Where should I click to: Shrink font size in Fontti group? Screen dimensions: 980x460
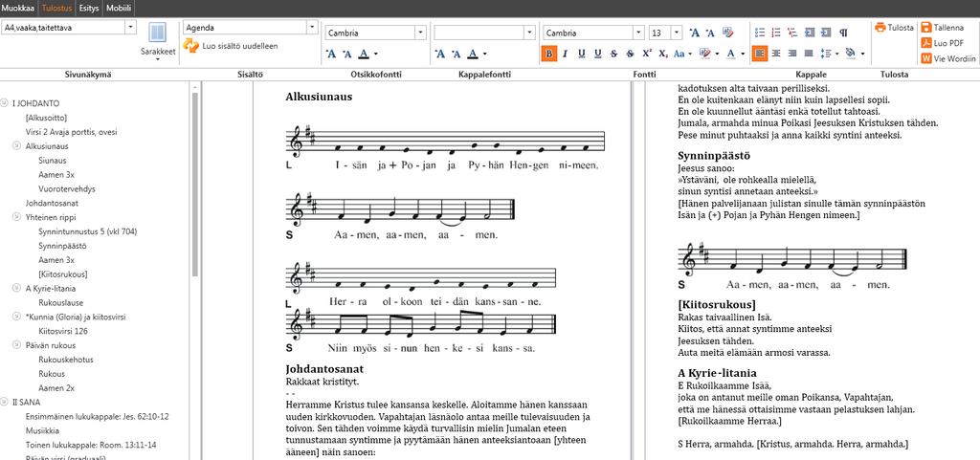point(710,33)
